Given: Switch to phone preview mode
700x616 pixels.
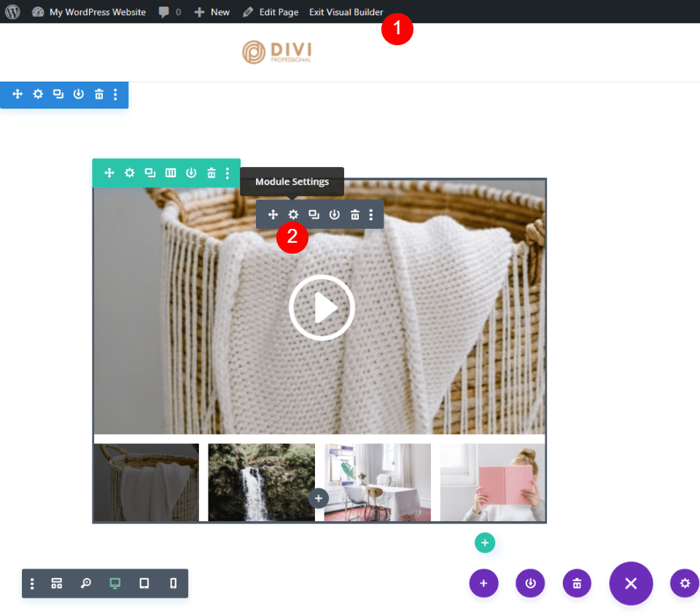Looking at the screenshot, I should [173, 583].
